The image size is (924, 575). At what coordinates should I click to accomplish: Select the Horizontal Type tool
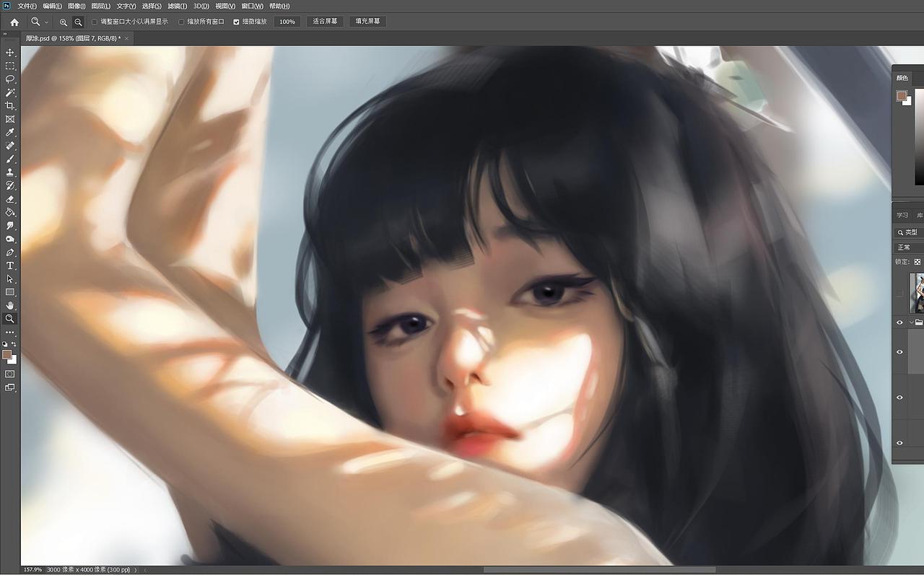(x=10, y=265)
